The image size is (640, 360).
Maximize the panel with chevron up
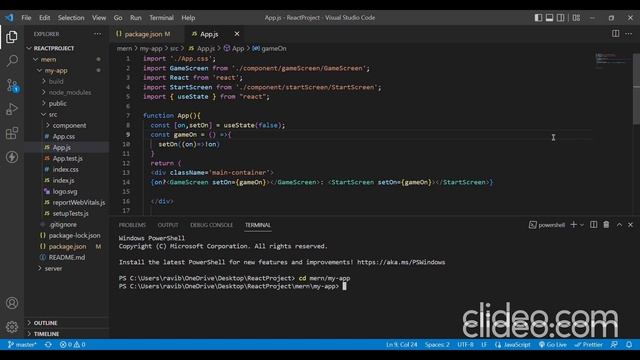(619, 225)
